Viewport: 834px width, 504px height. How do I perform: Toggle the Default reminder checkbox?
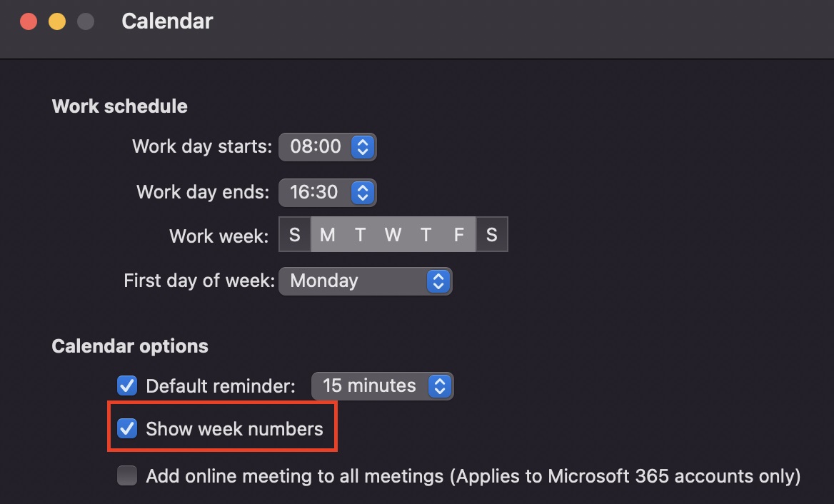(127, 386)
